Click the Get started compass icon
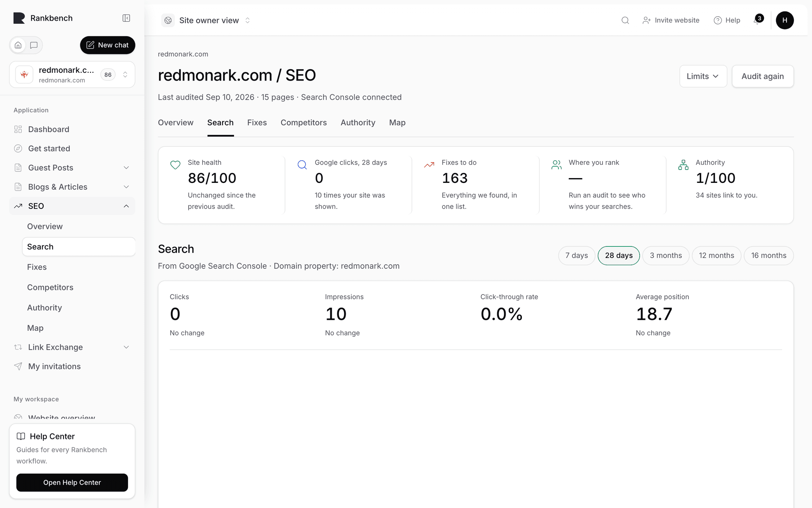 [18, 149]
